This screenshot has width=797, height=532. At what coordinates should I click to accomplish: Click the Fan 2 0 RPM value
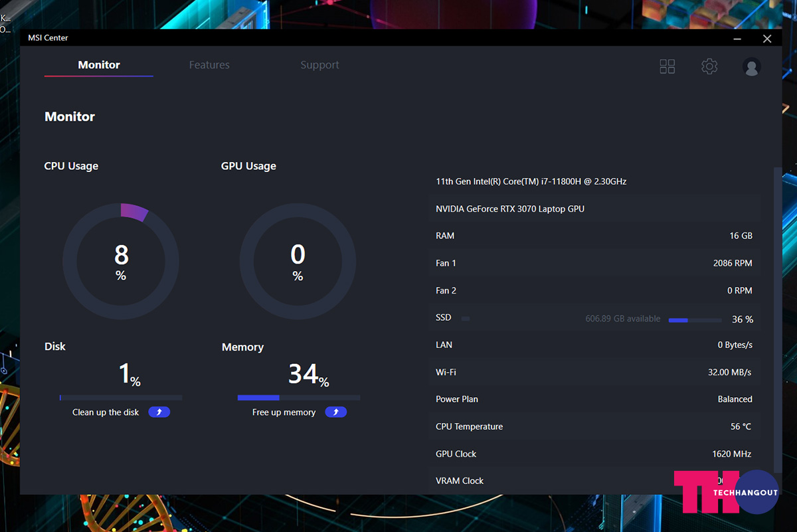[740, 290]
